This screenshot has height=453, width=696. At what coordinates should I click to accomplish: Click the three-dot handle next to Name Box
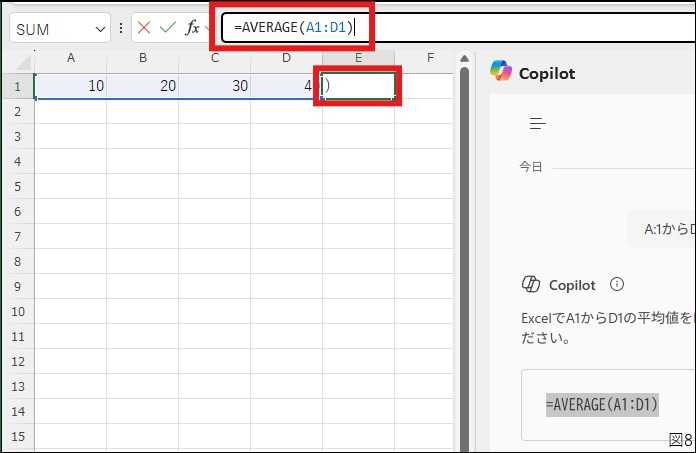pos(122,29)
